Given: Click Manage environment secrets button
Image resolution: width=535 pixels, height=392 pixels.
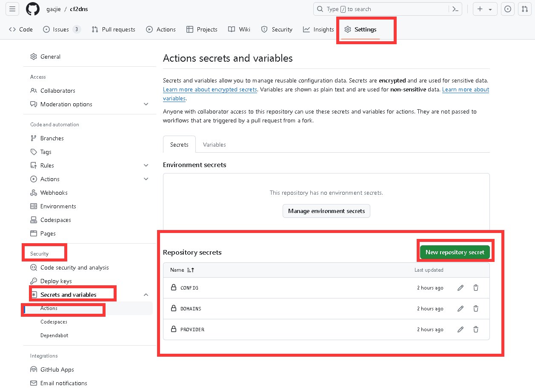Looking at the screenshot, I should point(326,211).
